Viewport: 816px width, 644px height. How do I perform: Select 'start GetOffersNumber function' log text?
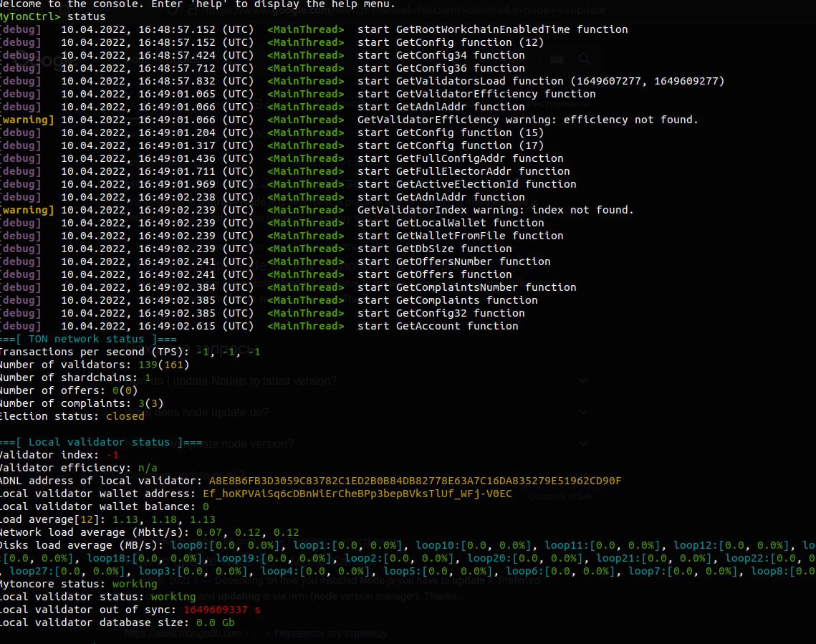tap(453, 261)
